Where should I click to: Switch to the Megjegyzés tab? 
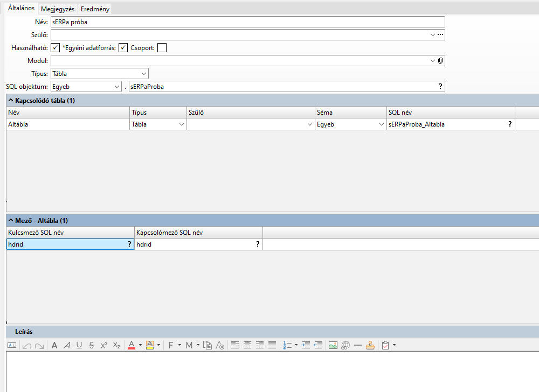[x=58, y=9]
